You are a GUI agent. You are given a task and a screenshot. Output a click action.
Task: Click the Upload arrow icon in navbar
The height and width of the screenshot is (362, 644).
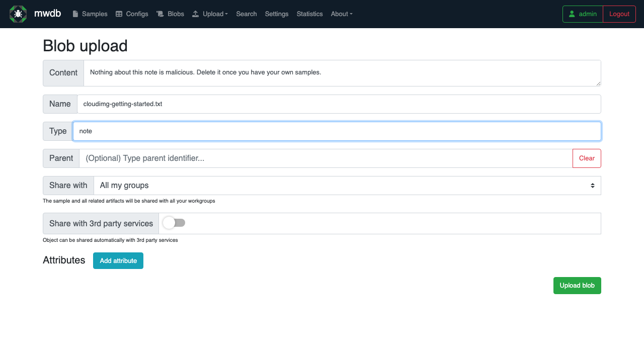point(196,14)
